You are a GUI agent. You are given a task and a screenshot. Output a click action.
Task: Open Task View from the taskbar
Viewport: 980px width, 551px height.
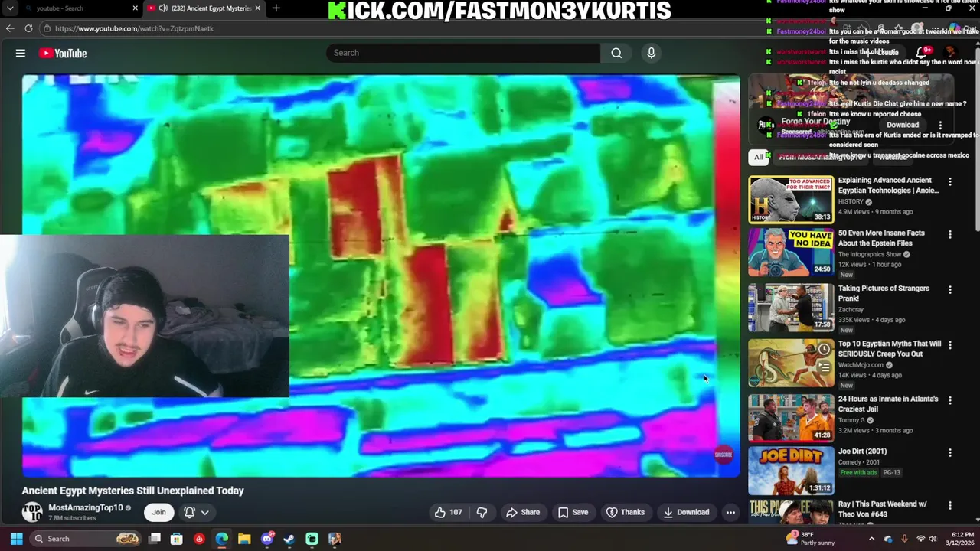tap(155, 539)
